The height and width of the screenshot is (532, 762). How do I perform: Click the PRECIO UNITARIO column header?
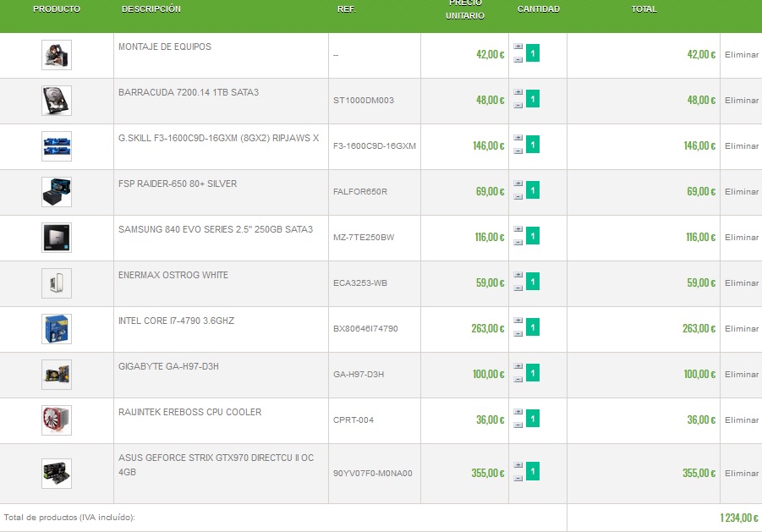point(465,9)
